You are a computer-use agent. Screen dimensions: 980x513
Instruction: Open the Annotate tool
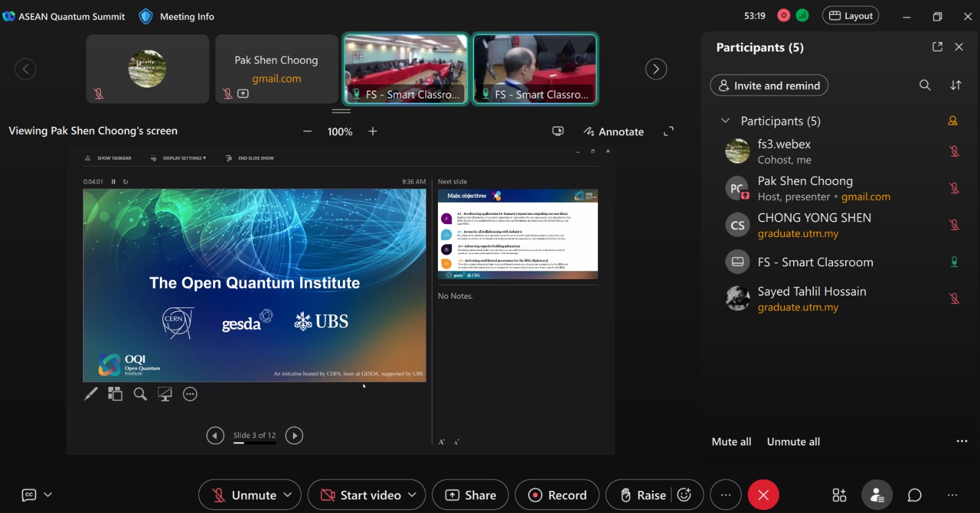click(614, 132)
